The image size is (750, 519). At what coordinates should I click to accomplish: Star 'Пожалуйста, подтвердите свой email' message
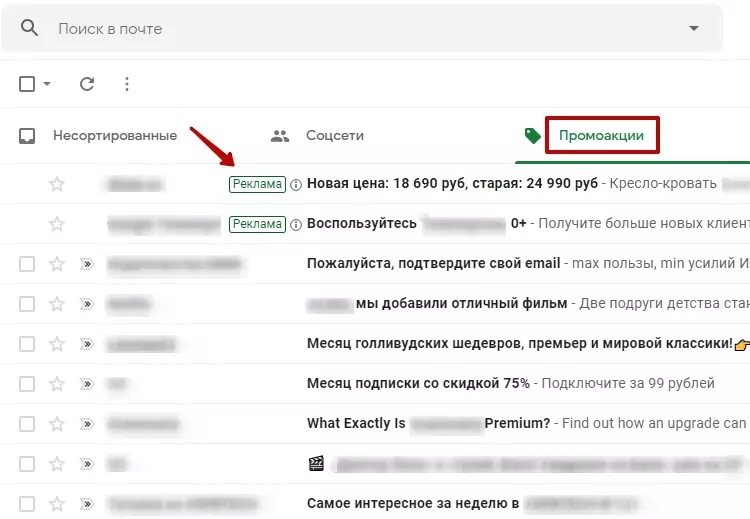[57, 264]
